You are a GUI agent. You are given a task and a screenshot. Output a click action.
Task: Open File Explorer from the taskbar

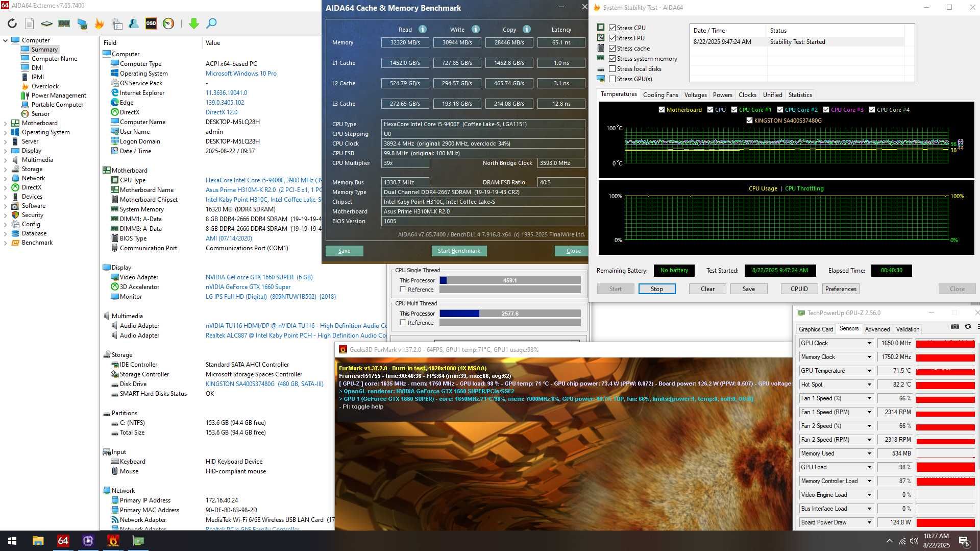point(38,541)
